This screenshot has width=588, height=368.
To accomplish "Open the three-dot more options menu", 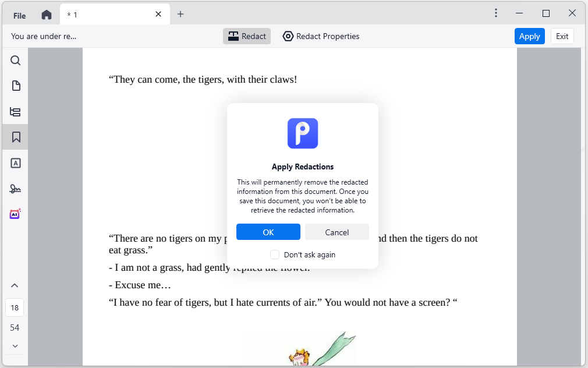I will (x=496, y=13).
